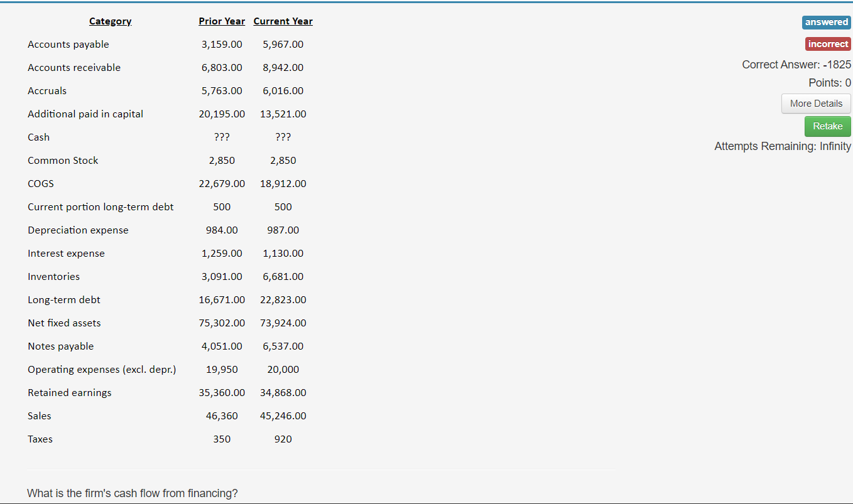
Task: Select Accounts receivable prior value 6,803.00
Action: (222, 68)
